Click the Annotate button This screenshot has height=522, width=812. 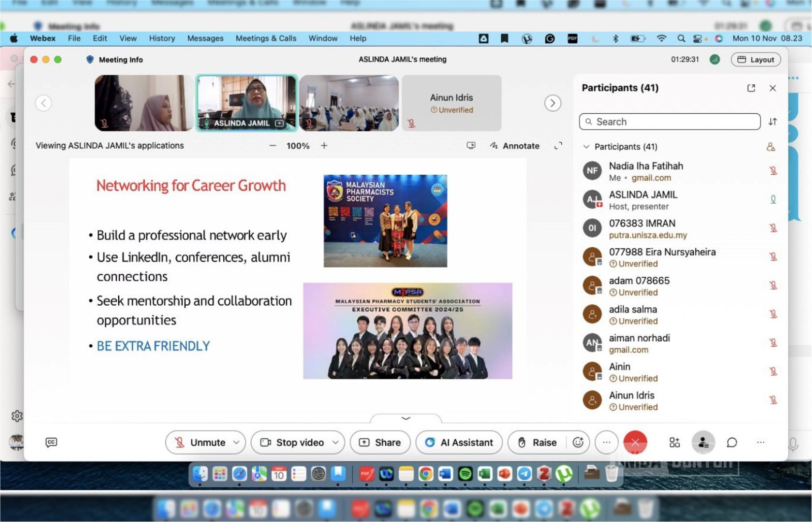(515, 146)
